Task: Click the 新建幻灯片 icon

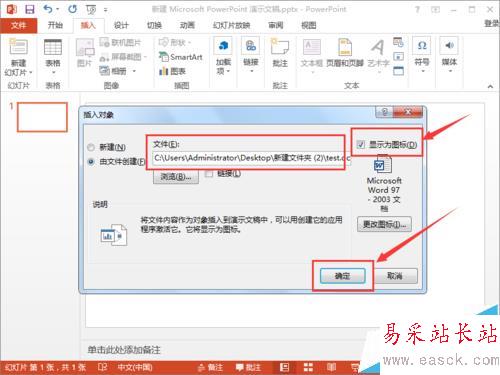Action: (19, 47)
